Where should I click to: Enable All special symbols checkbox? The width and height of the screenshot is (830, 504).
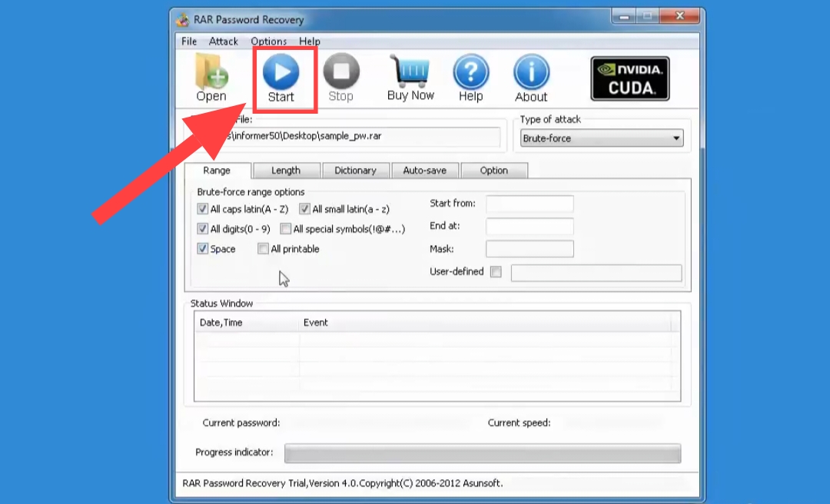[286, 229]
